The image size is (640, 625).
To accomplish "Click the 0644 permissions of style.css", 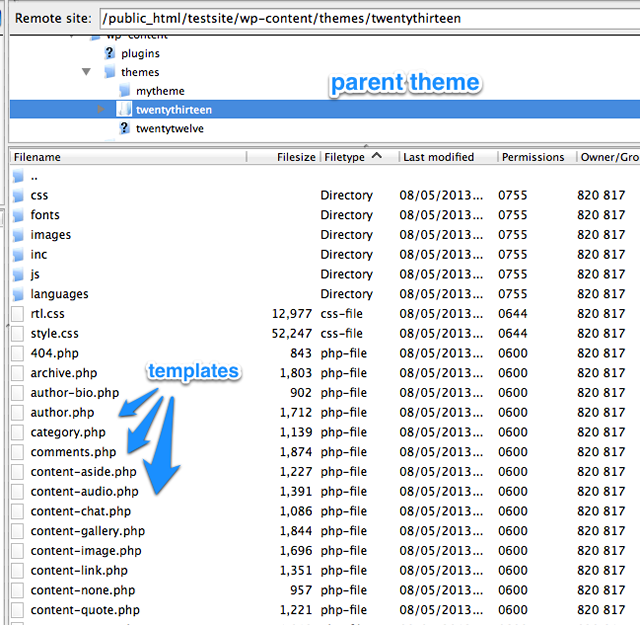I will [x=513, y=334].
